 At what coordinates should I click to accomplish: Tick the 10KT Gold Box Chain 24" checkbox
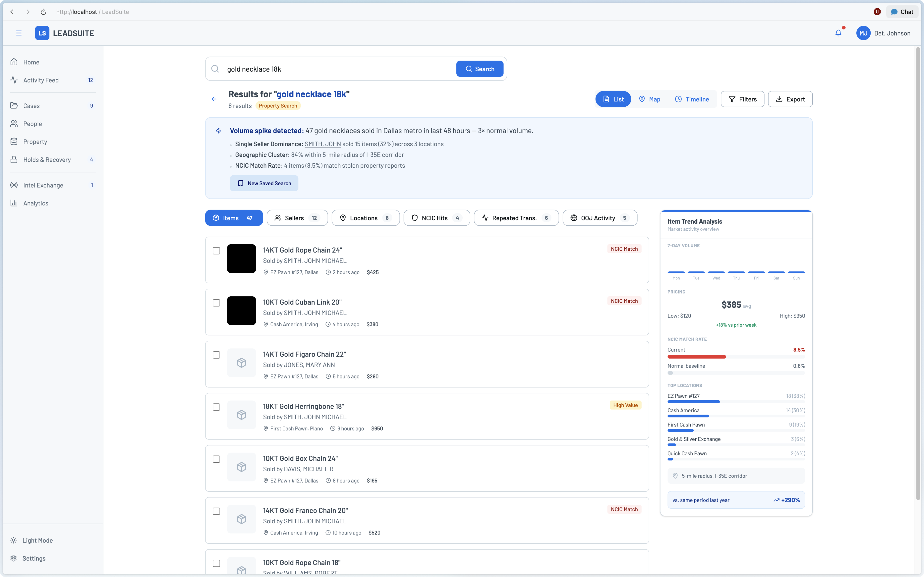pyautogui.click(x=217, y=459)
